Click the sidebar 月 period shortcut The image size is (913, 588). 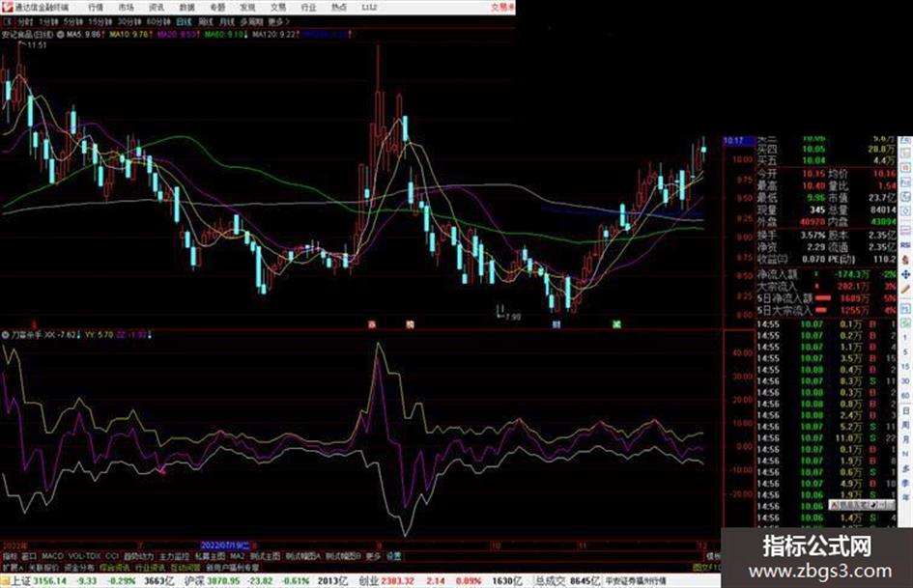[x=905, y=439]
